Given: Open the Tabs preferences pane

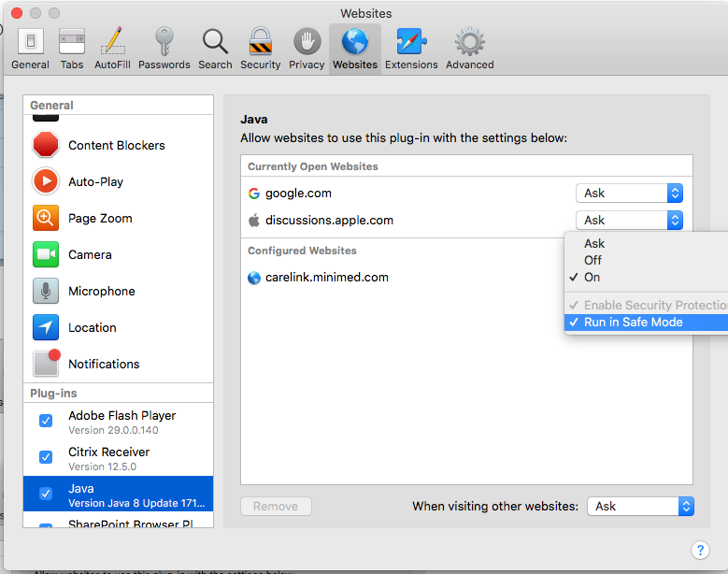Looking at the screenshot, I should click(72, 41).
